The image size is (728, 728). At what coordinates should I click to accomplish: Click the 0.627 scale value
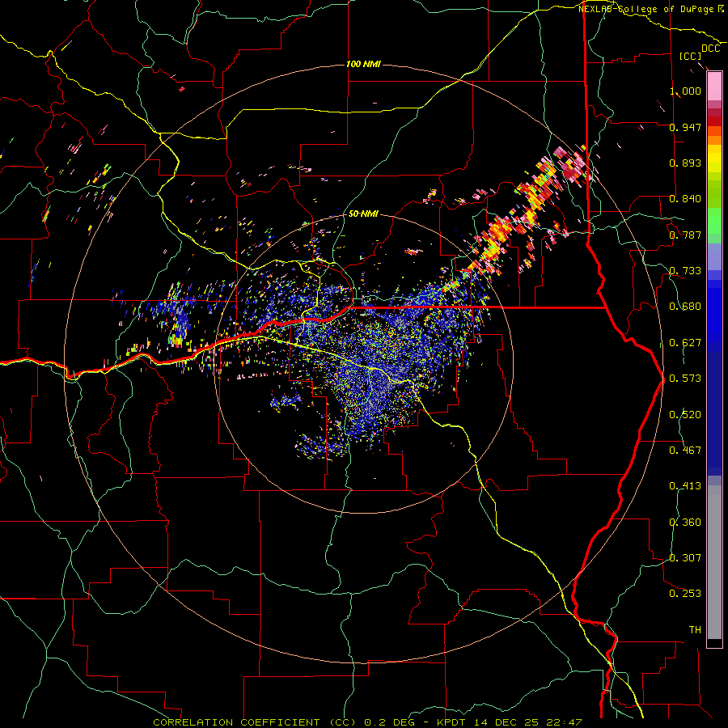click(x=685, y=343)
